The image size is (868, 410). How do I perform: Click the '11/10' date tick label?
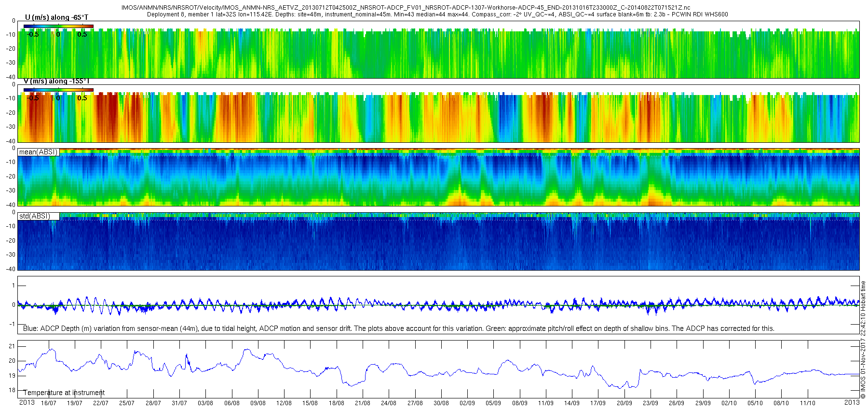point(808,403)
